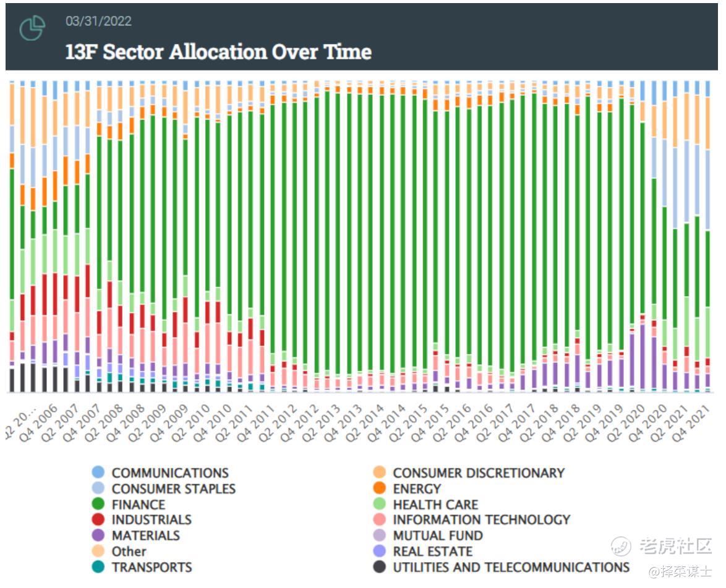Click the INFORMATION TECHNOLOGY legend label

481,520
